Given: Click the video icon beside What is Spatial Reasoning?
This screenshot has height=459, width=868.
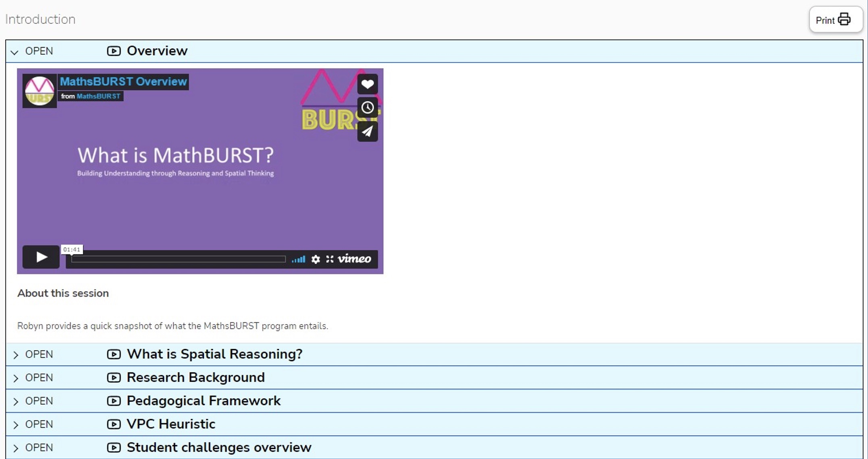Looking at the screenshot, I should tap(114, 354).
